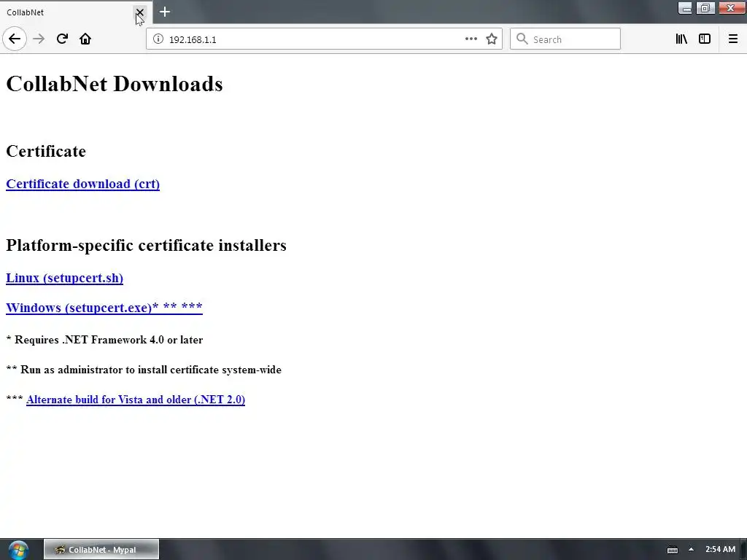Open the Linux setupcert.sh link
747x560 pixels.
pyautogui.click(x=64, y=278)
